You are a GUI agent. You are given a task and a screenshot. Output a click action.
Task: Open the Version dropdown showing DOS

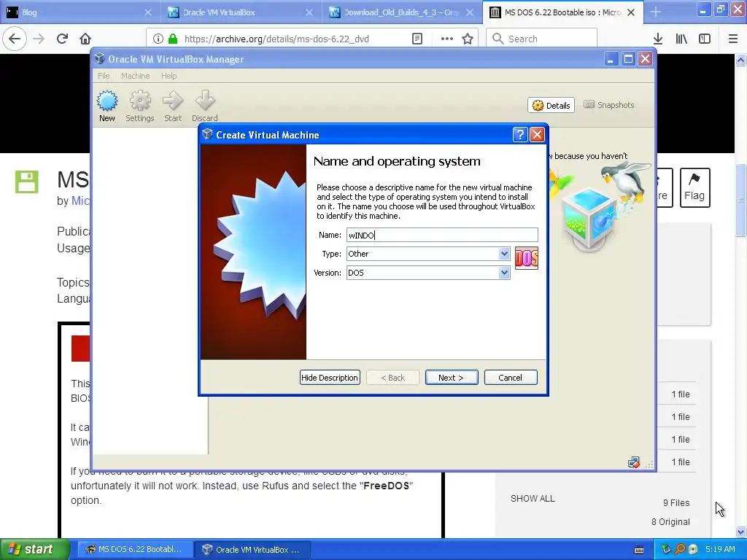[x=428, y=273]
